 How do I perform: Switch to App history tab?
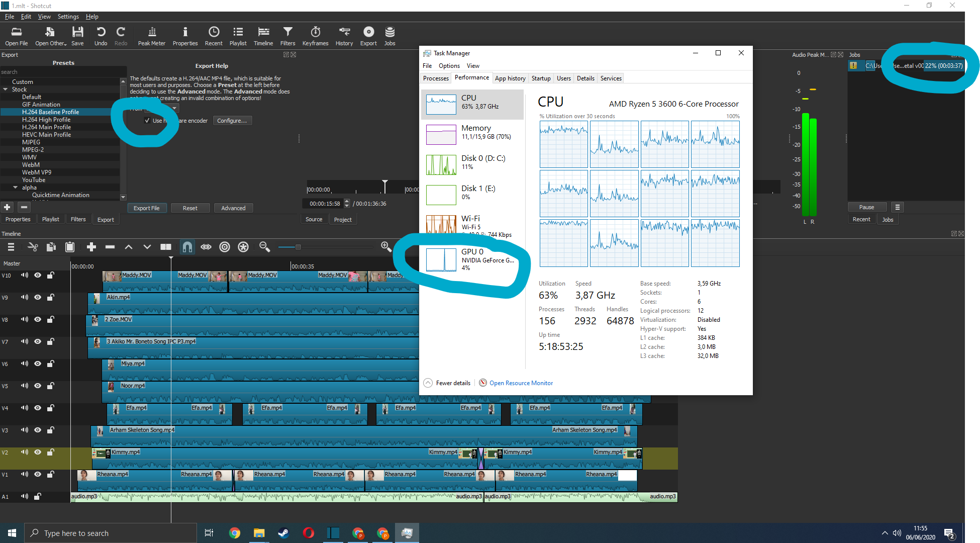tap(510, 78)
